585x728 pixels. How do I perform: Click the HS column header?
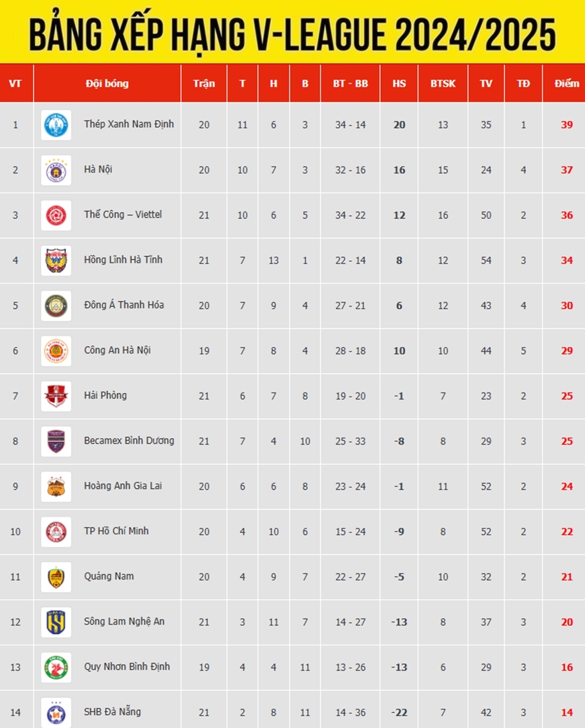point(399,83)
